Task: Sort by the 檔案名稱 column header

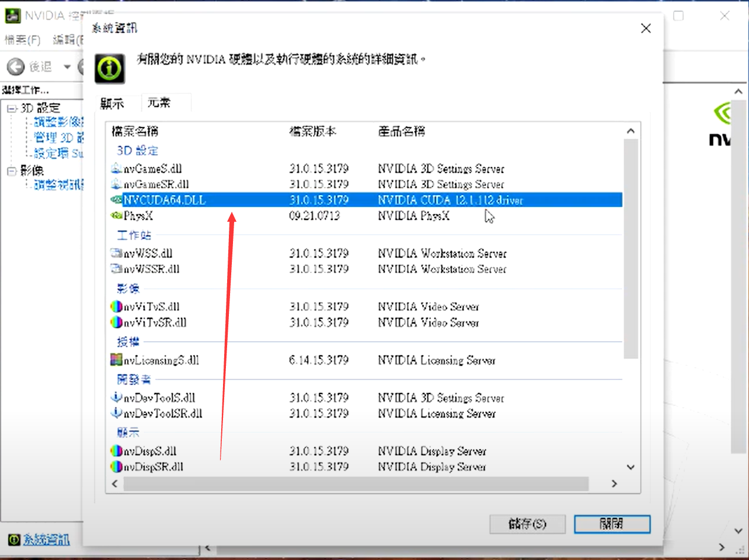Action: click(135, 131)
